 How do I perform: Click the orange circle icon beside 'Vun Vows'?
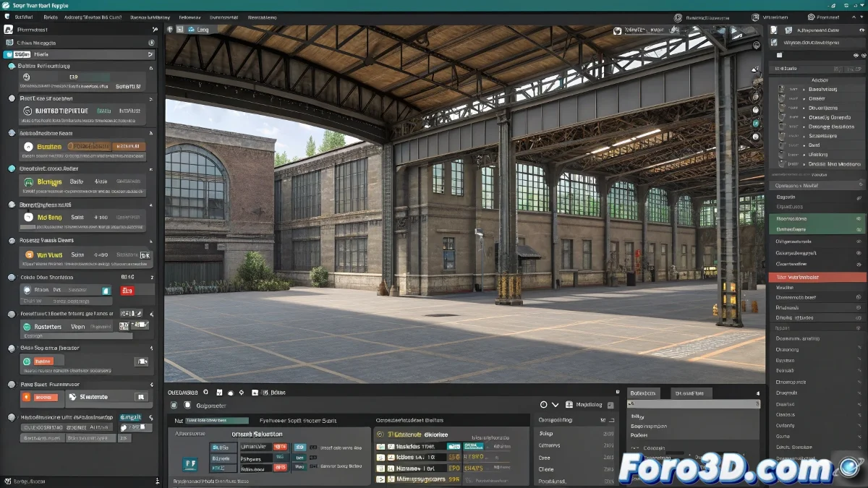coord(29,254)
